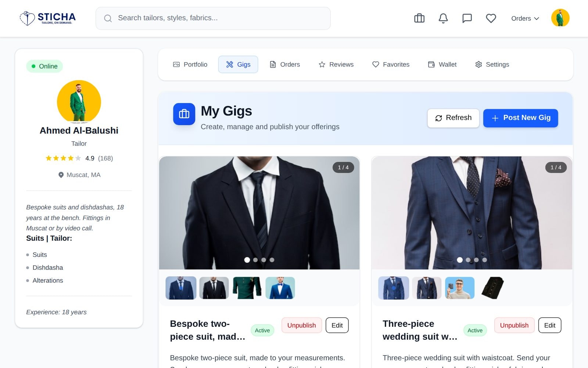Switch to the Portfolio tab

190,64
